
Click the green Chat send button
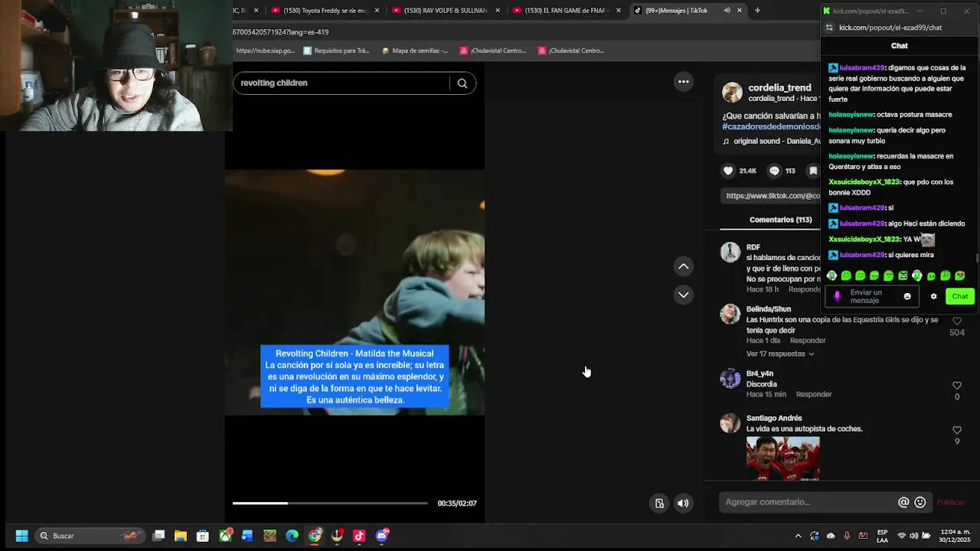(x=959, y=296)
